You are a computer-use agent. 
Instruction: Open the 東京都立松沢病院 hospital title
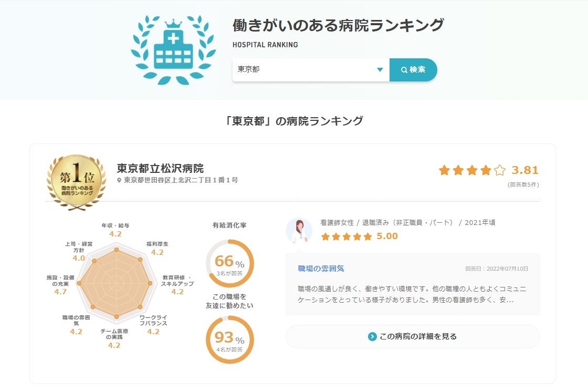coord(160,169)
